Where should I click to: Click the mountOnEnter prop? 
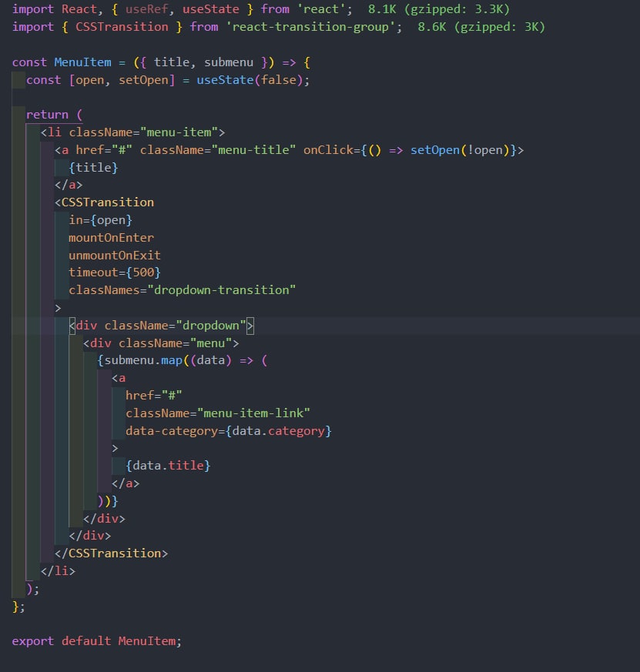coord(111,238)
